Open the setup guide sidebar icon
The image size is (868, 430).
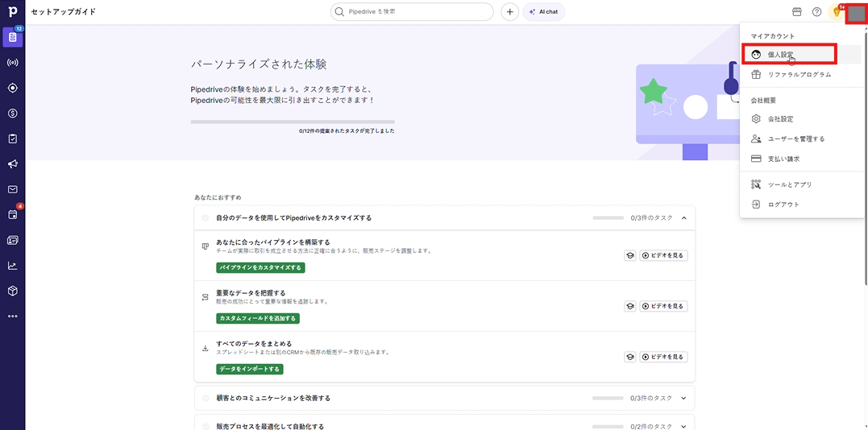click(12, 37)
